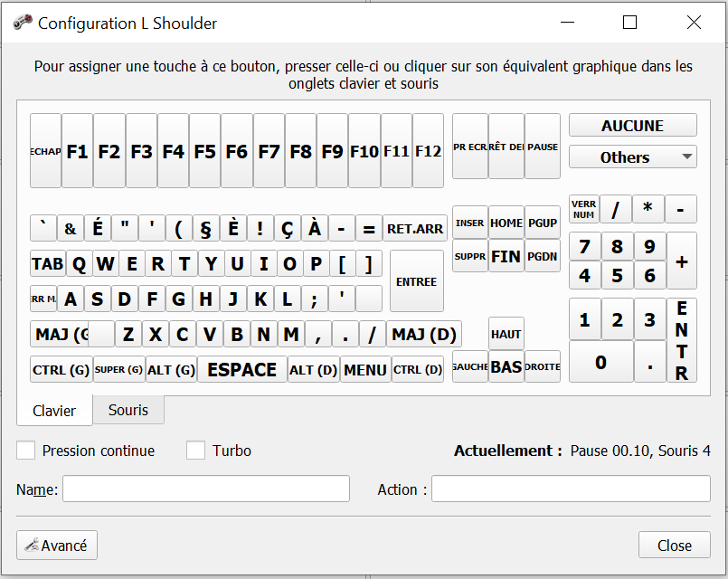
Task: Focus the Name text field
Action: 205,489
